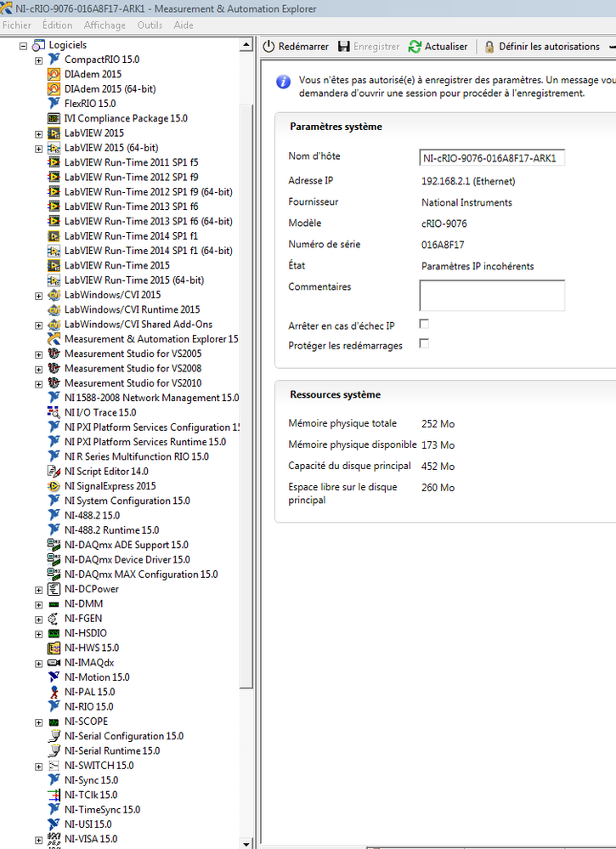Select the DIAdem 2015 icon
This screenshot has height=849, width=616.
[x=54, y=74]
